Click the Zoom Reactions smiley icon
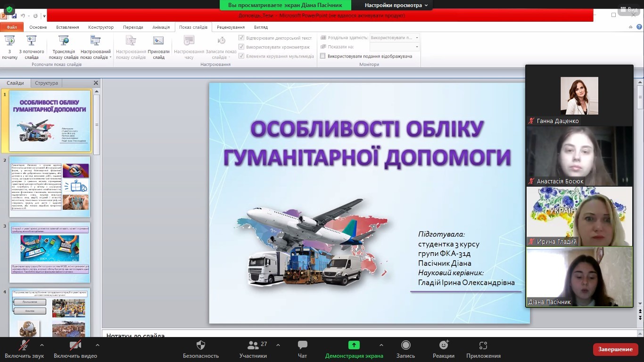Image resolution: width=644 pixels, height=362 pixels. (x=443, y=346)
